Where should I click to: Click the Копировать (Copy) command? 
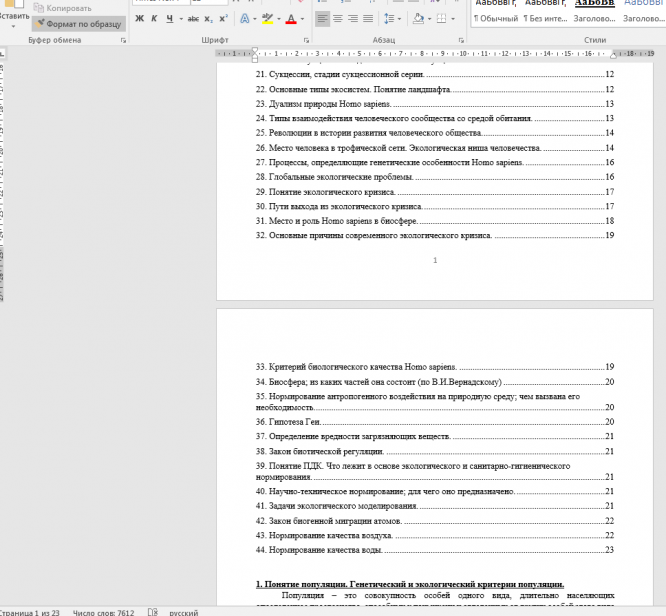pyautogui.click(x=62, y=8)
